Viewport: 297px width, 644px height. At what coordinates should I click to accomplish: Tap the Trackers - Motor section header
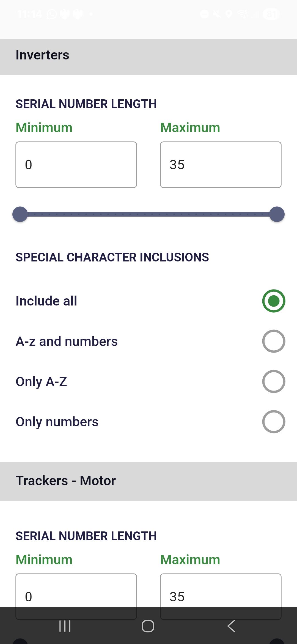pos(148,481)
